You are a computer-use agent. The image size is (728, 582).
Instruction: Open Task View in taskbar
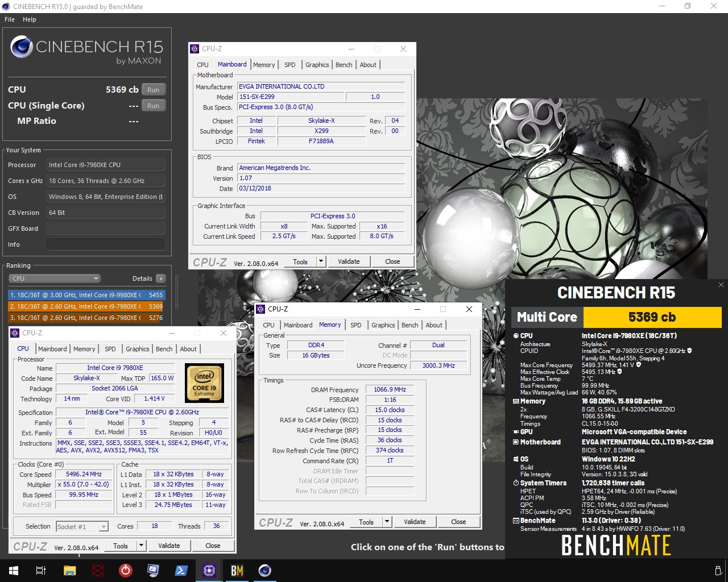pos(41,571)
